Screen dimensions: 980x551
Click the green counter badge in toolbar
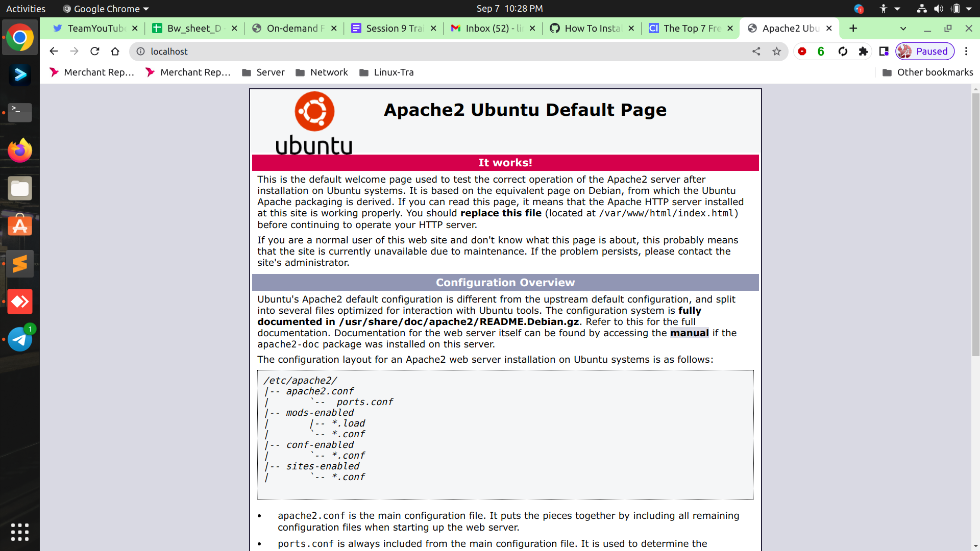[821, 52]
